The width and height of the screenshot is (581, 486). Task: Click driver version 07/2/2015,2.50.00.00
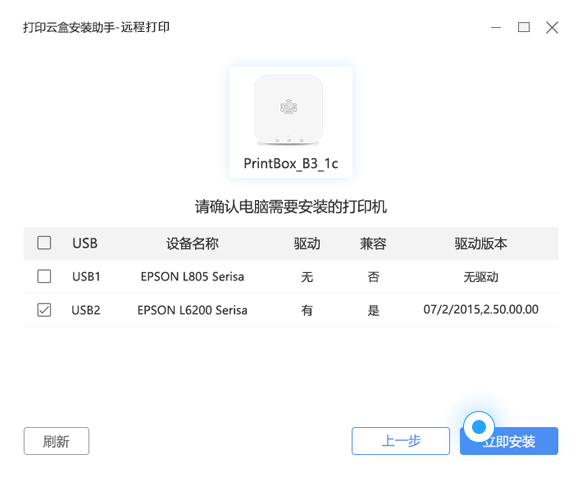tap(481, 309)
